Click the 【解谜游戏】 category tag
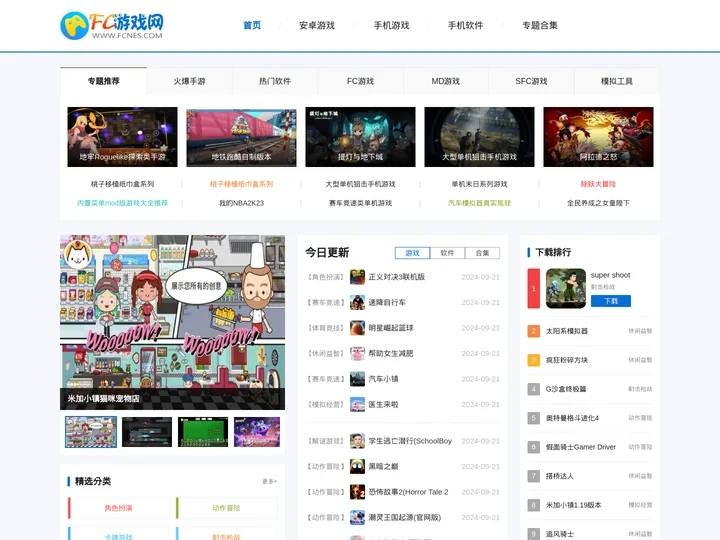 click(326, 441)
